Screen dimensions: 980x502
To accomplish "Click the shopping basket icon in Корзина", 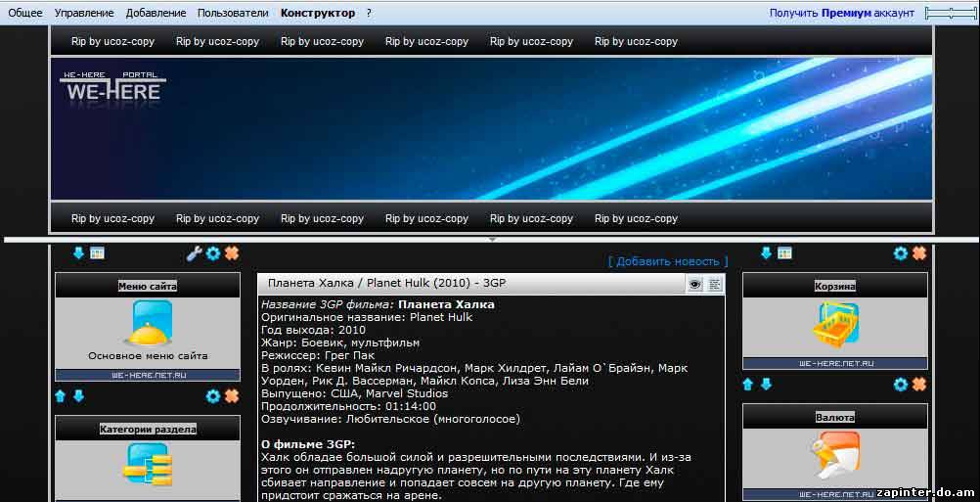I will [x=835, y=324].
